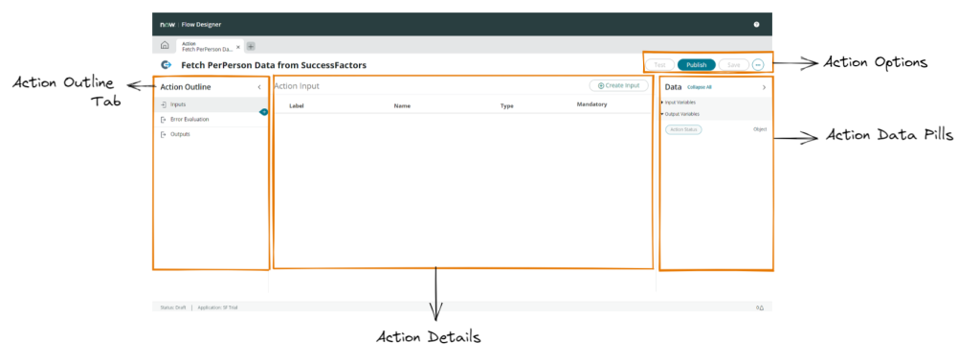
Task: Add a new tab with plus icon
Action: tap(250, 46)
